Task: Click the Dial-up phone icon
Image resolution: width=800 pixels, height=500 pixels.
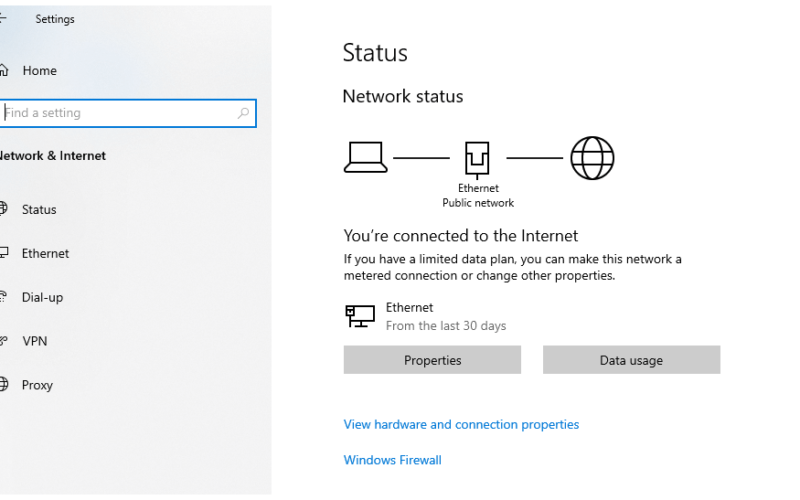Action: pyautogui.click(x=4, y=296)
